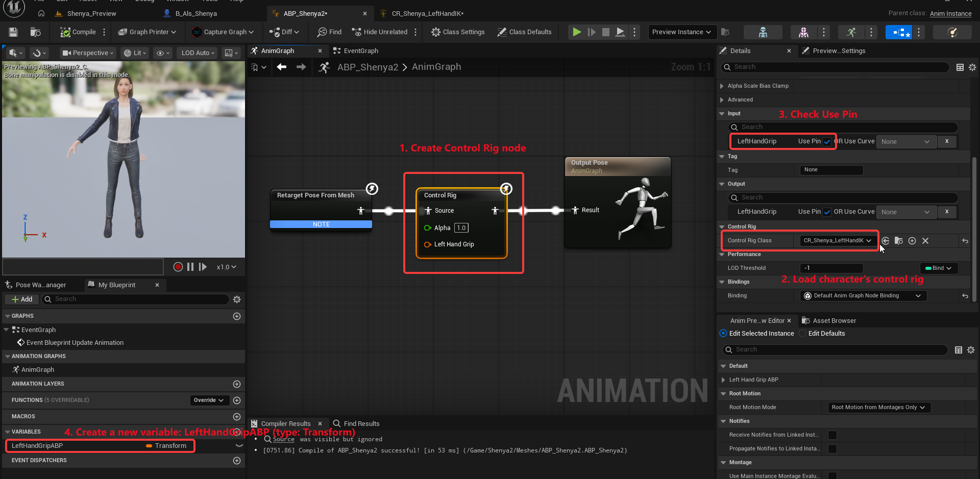The image size is (980, 479).
Task: Open Diff dropdown
Action: click(x=284, y=32)
